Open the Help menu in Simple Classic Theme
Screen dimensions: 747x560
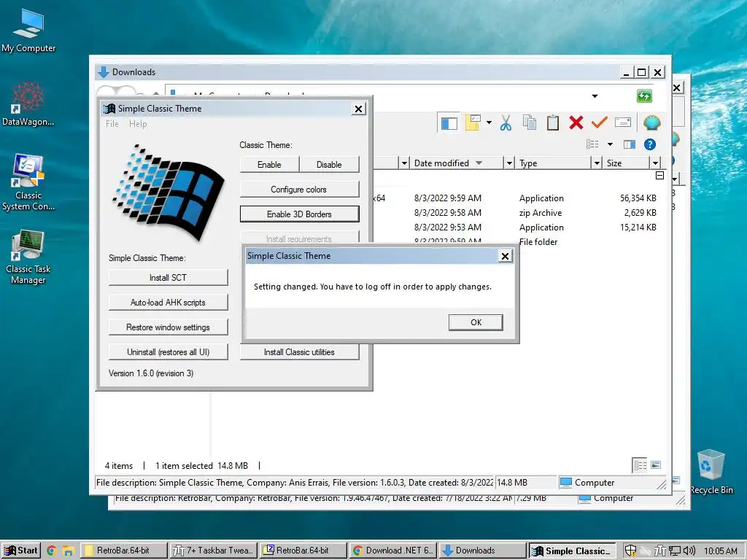point(138,124)
